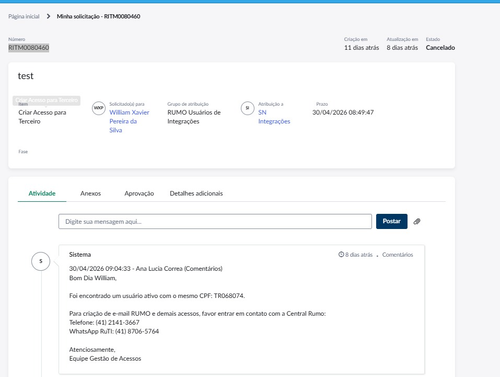Click the 'Para criação de e-mail RUMO' line
Viewport: 500px width, 377px height.
pos(197,314)
